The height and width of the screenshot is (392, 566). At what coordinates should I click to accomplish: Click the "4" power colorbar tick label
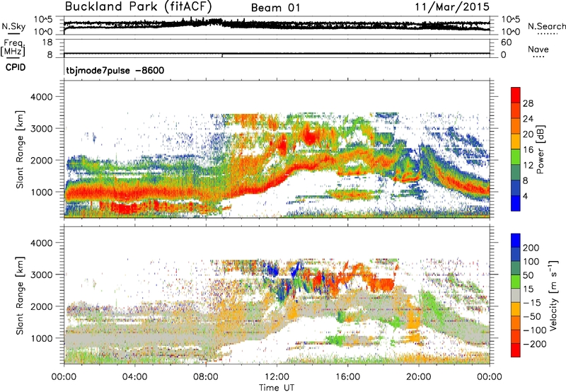coord(525,196)
